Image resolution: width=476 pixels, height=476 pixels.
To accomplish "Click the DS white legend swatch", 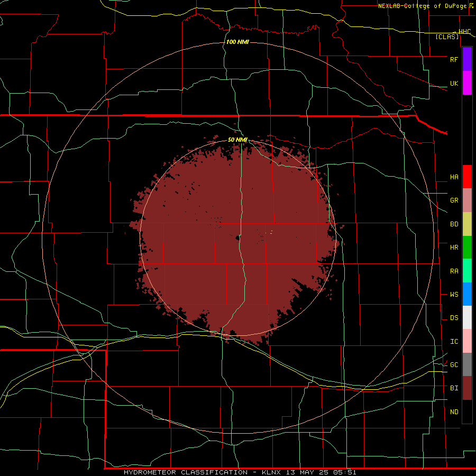I will click(x=467, y=317).
